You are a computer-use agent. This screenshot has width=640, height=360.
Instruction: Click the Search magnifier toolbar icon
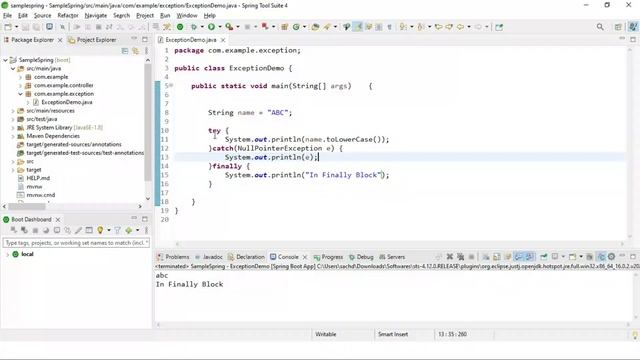coord(600,27)
